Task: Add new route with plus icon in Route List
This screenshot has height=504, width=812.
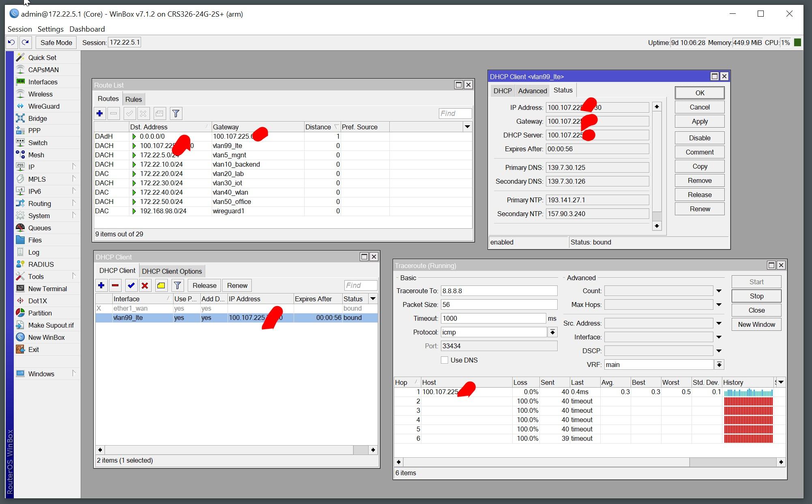Action: 100,114
